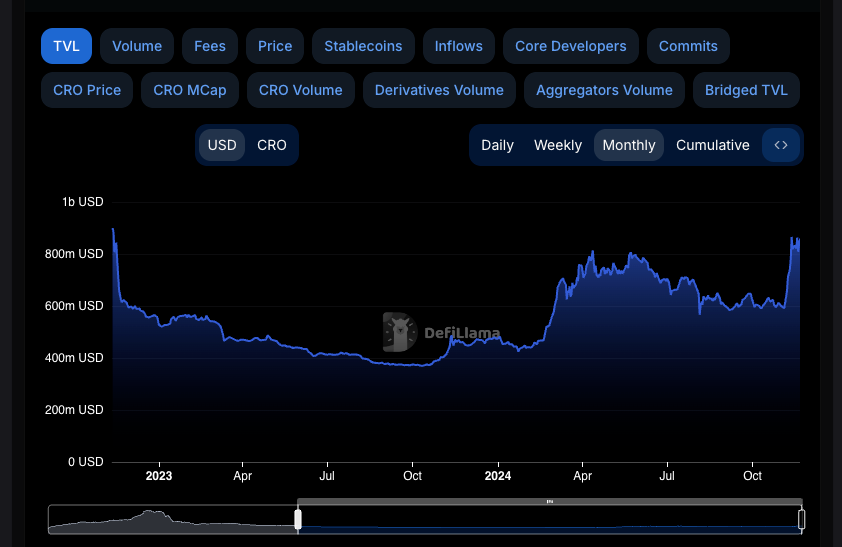842x547 pixels.
Task: Click the 1b USD y-axis label
Action: click(83, 202)
